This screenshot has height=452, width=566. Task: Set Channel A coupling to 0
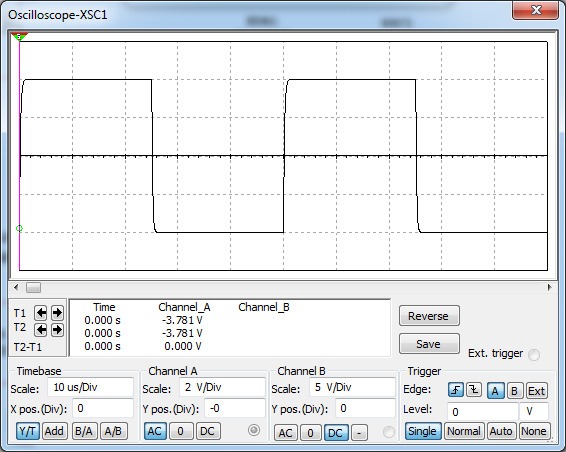click(180, 431)
